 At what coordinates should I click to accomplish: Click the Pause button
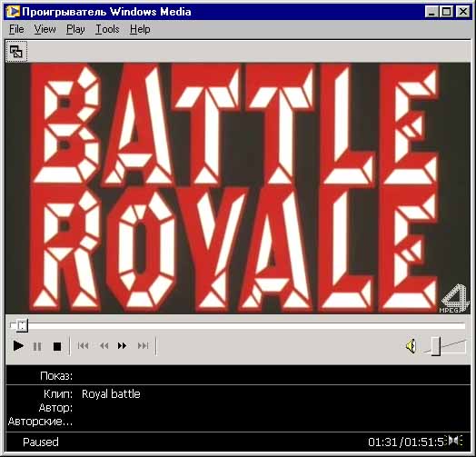click(x=37, y=346)
